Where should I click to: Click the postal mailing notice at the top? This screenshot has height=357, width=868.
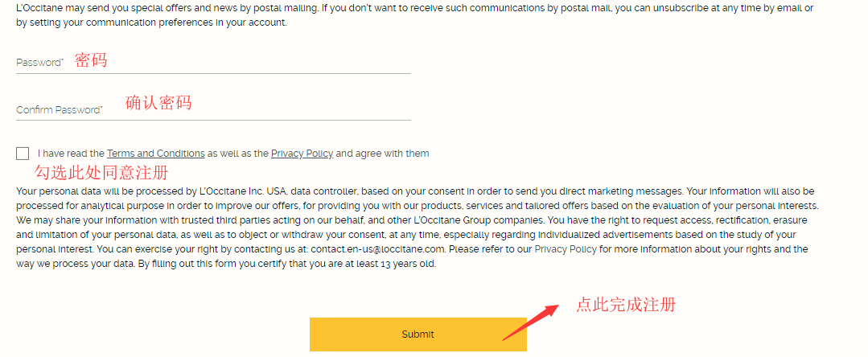pyautogui.click(x=414, y=15)
